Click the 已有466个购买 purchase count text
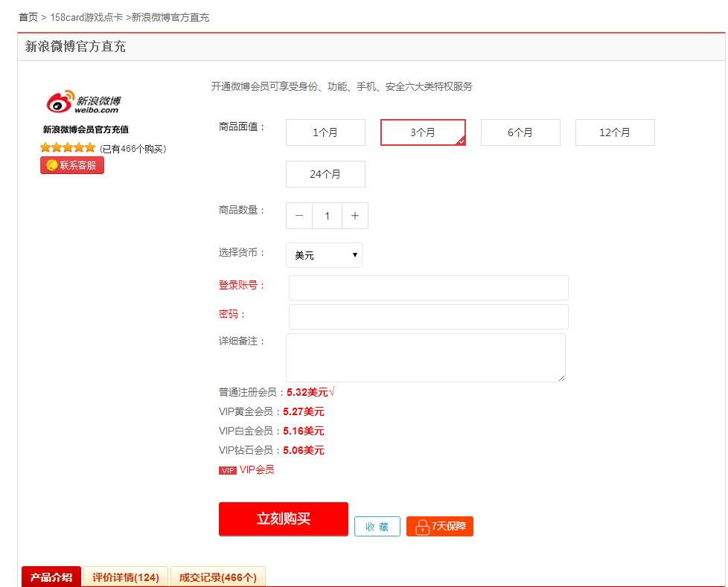The image size is (728, 587). coord(132,149)
